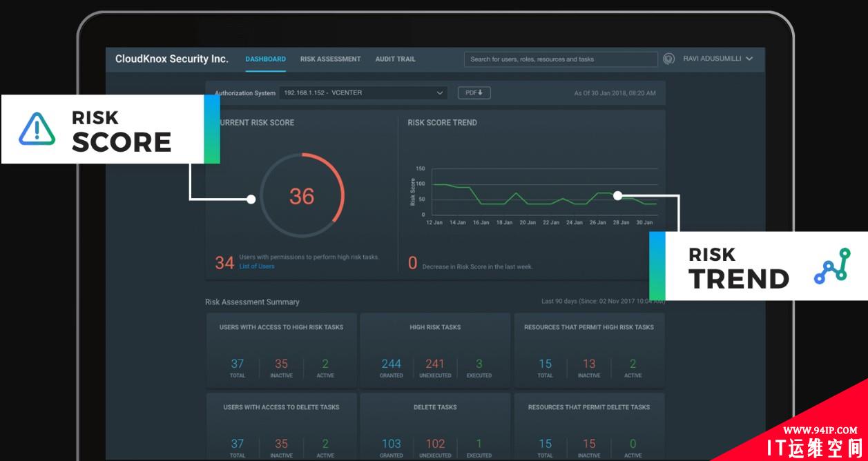The width and height of the screenshot is (868, 461).
Task: Select the 34 high risk users count
Action: pyautogui.click(x=224, y=263)
